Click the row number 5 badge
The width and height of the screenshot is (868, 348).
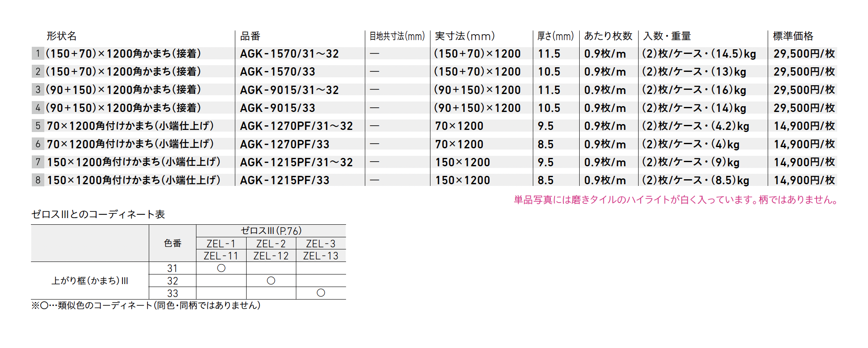tap(38, 126)
